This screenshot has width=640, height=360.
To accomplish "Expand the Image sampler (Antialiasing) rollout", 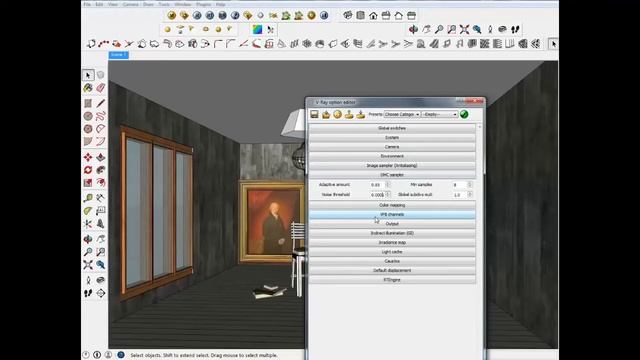I will [x=392, y=166].
